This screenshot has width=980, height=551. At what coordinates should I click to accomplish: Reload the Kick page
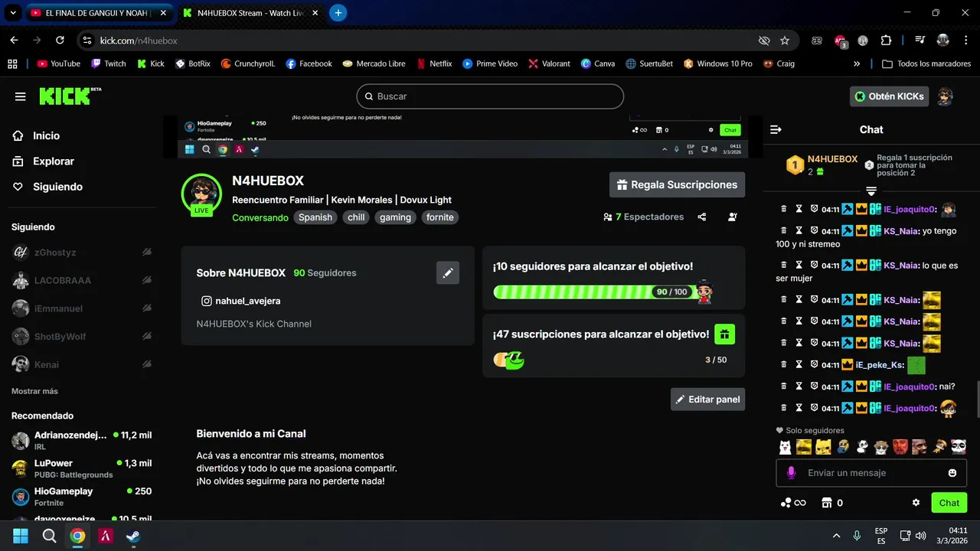pyautogui.click(x=60, y=41)
